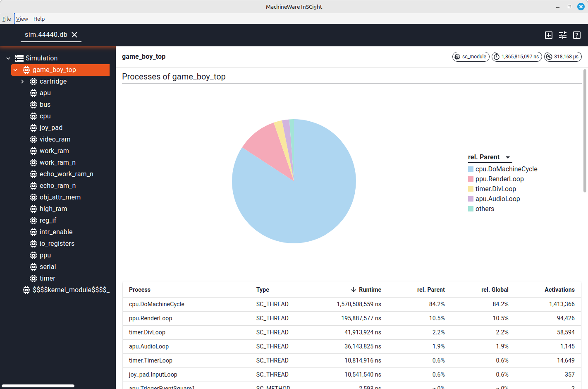Click the chip icon beside high_ram
This screenshot has height=389, width=588.
coord(33,209)
